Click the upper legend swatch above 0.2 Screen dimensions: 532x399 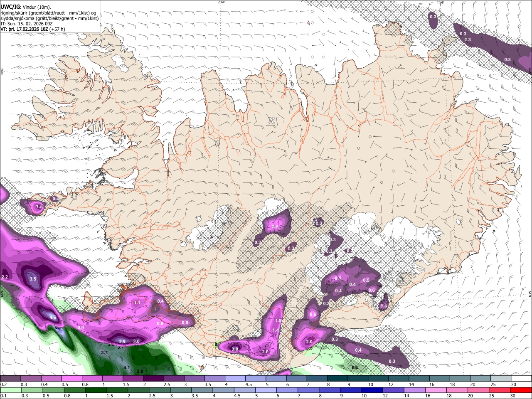(10, 379)
